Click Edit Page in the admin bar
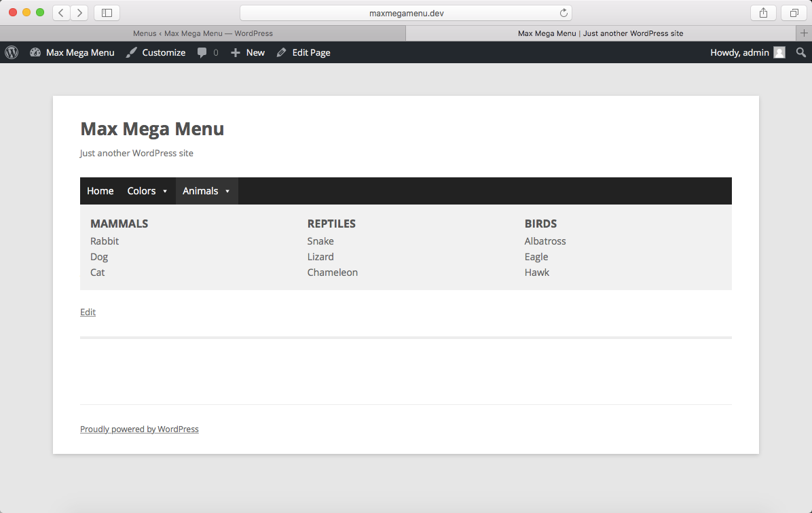Image resolution: width=812 pixels, height=513 pixels. pyautogui.click(x=303, y=52)
